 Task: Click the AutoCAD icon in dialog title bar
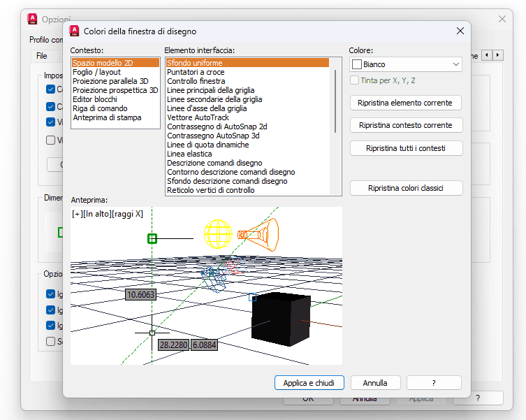pos(75,31)
